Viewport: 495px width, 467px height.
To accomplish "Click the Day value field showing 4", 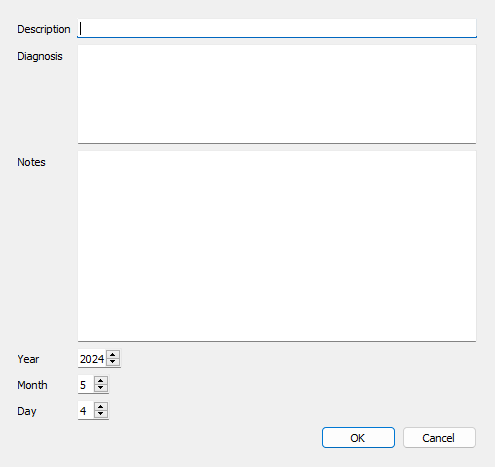I will (x=86, y=411).
